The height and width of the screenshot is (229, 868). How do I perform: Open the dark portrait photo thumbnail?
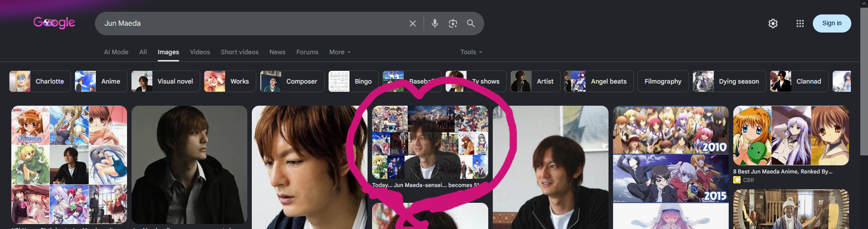(x=189, y=165)
